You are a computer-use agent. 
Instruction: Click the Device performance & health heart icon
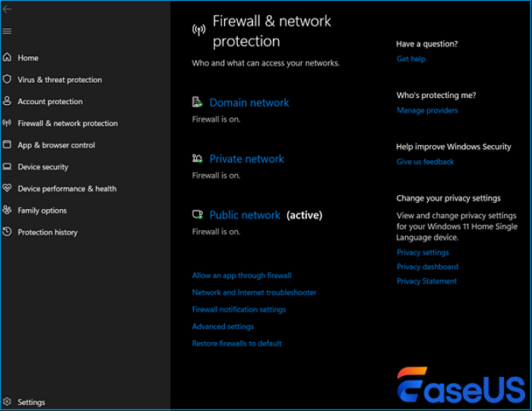[8, 188]
